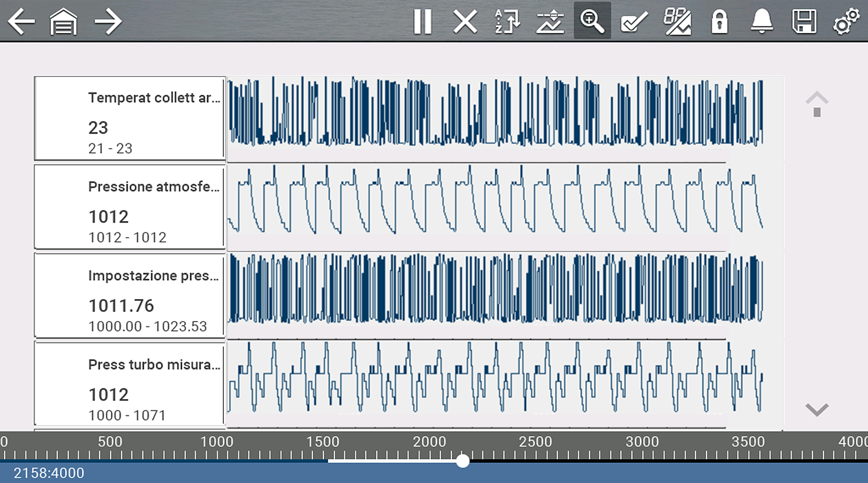Open the checkmark parameter selection list

634,22
